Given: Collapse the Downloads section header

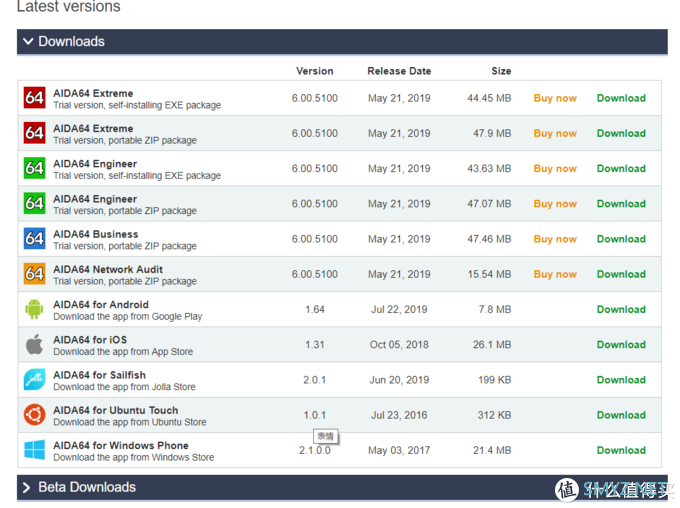Looking at the screenshot, I should click(x=342, y=42).
